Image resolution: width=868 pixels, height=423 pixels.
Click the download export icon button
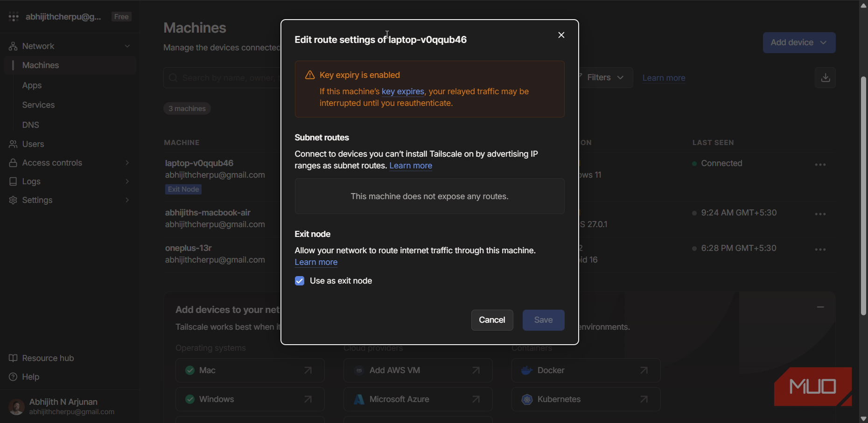pyautogui.click(x=825, y=77)
